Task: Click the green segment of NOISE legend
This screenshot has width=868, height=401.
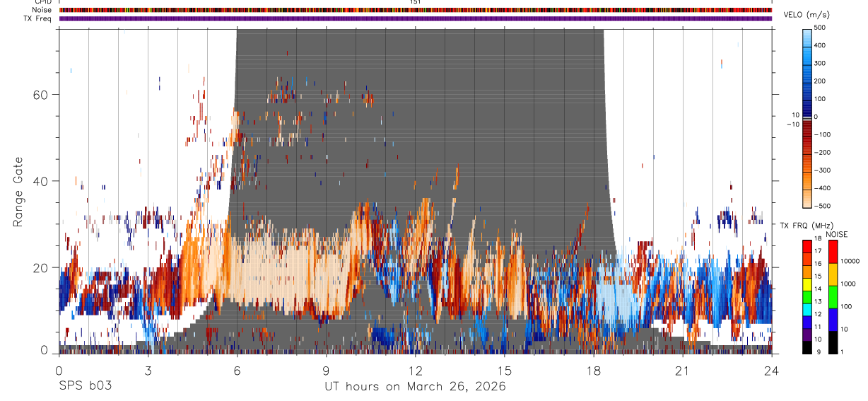Action: [x=833, y=297]
